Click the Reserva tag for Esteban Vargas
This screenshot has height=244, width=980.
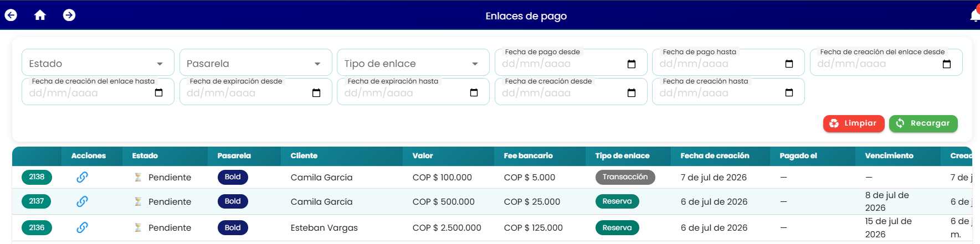pyautogui.click(x=617, y=227)
